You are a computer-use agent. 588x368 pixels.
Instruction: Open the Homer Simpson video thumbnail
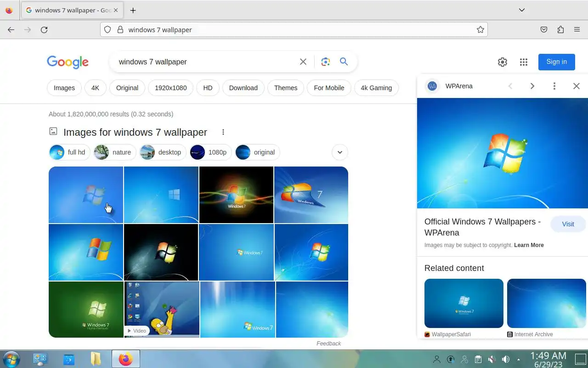point(162,310)
